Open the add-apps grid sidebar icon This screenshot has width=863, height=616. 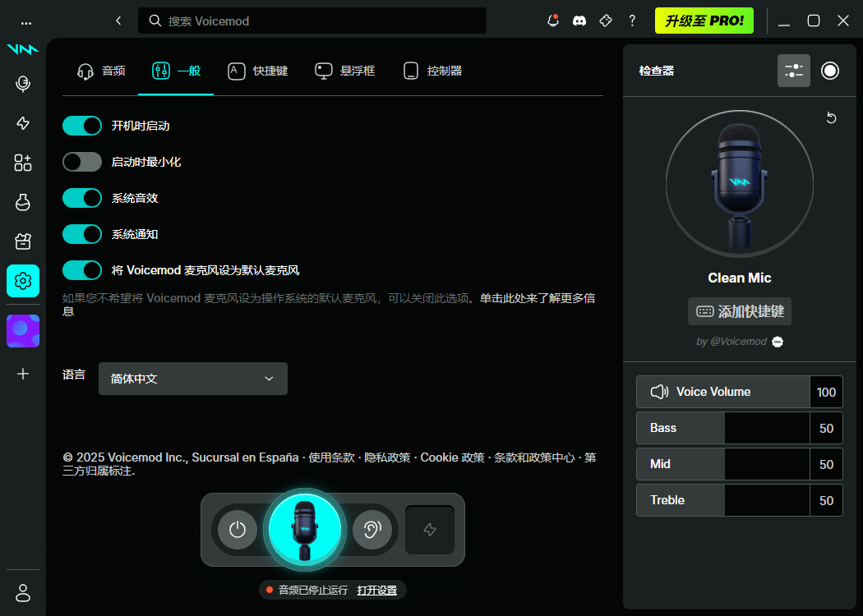pos(22,163)
